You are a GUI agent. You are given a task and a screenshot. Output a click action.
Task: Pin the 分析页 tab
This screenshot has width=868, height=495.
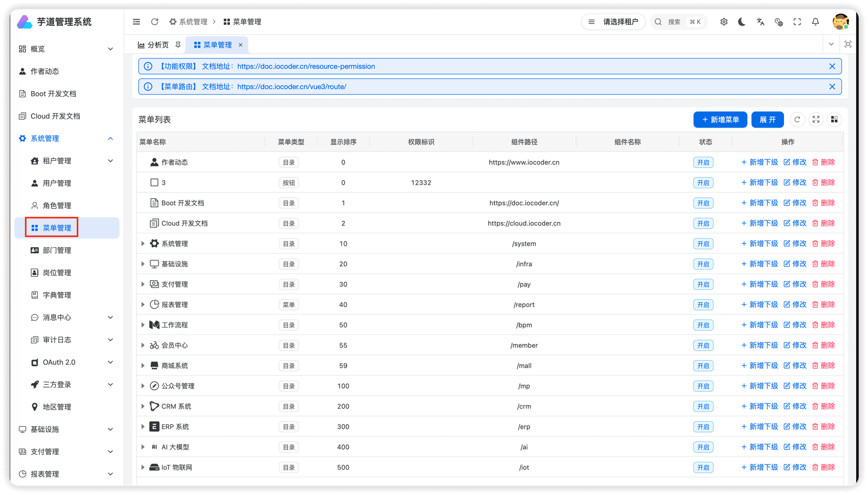point(178,45)
